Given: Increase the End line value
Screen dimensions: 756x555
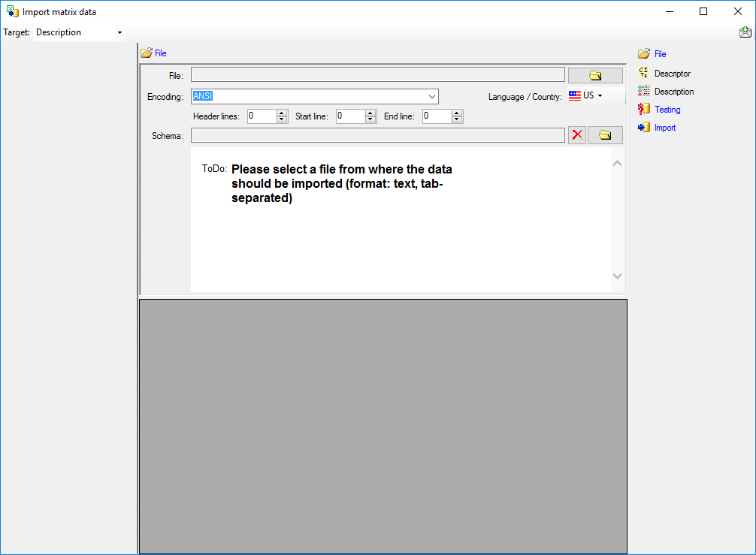Looking at the screenshot, I should pos(457,113).
